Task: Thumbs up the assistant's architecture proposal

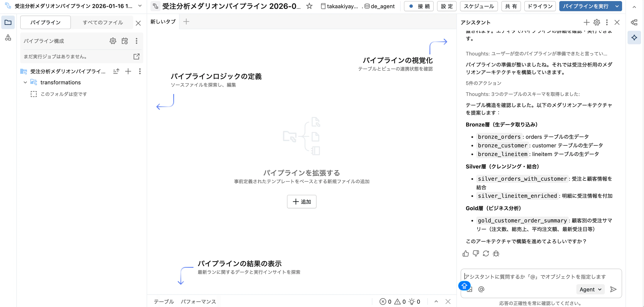Action: [x=466, y=254]
